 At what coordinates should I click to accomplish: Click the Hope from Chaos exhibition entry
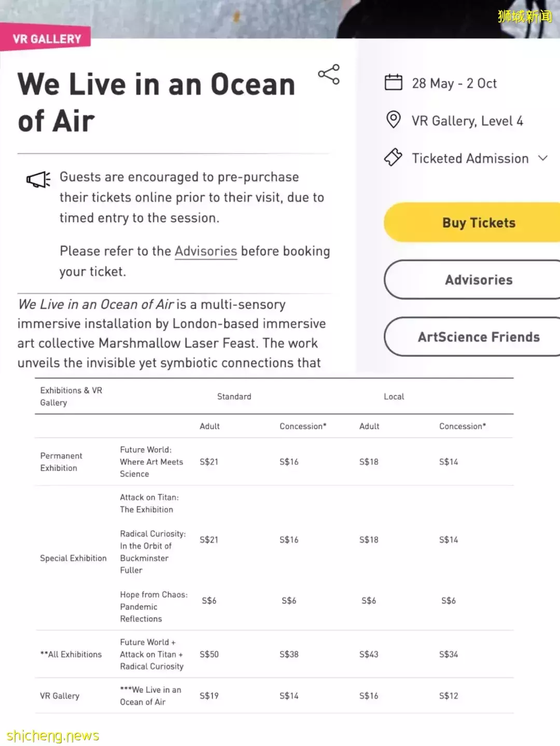[153, 606]
